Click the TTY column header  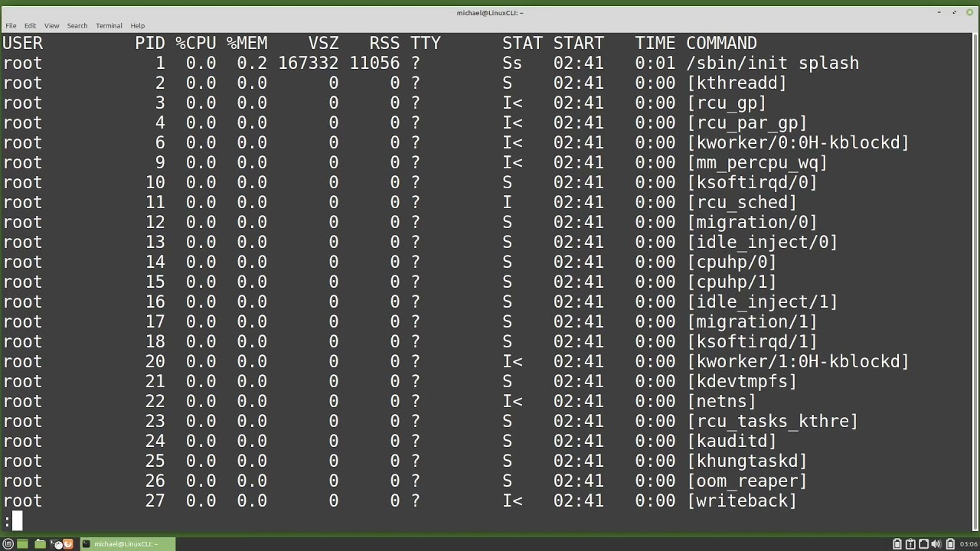(x=425, y=43)
